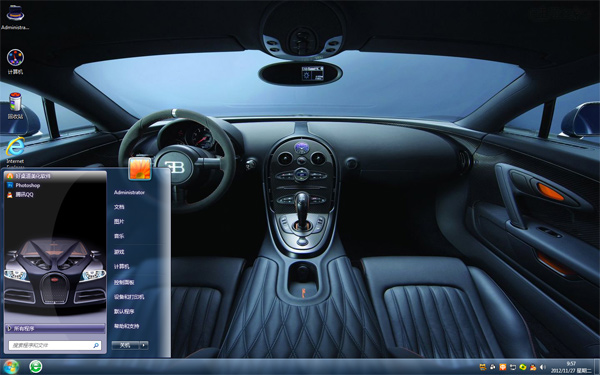Open 设备和打印机 devices and printers
This screenshot has width=600, height=375.
[129, 297]
